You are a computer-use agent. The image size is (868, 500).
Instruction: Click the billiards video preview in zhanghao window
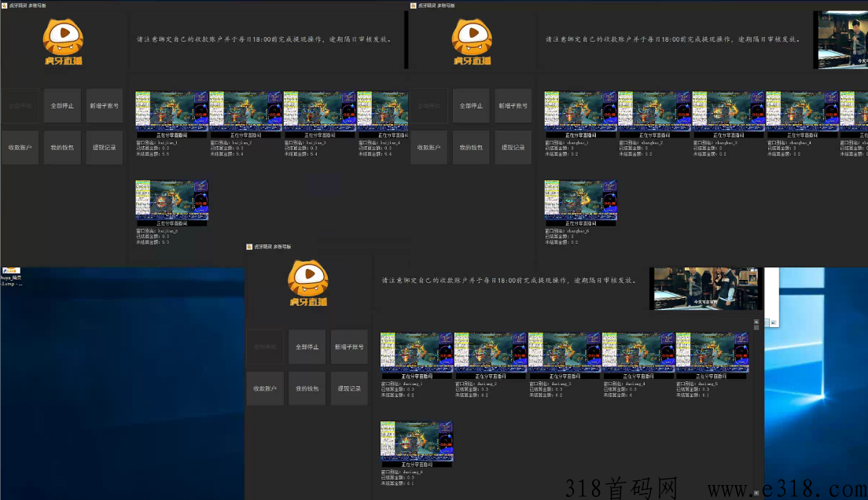(842, 39)
